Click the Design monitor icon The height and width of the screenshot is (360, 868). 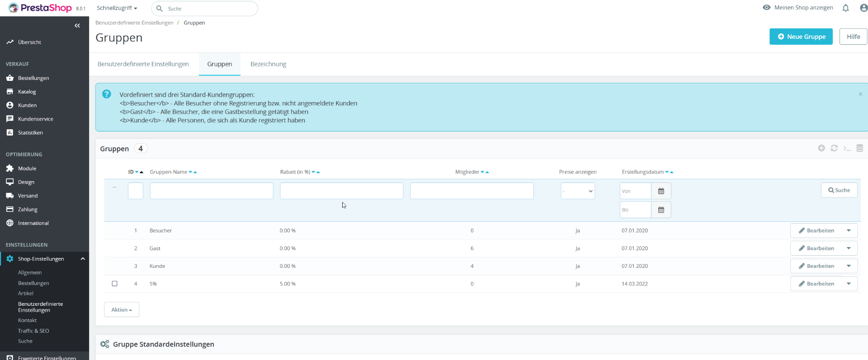click(x=10, y=182)
